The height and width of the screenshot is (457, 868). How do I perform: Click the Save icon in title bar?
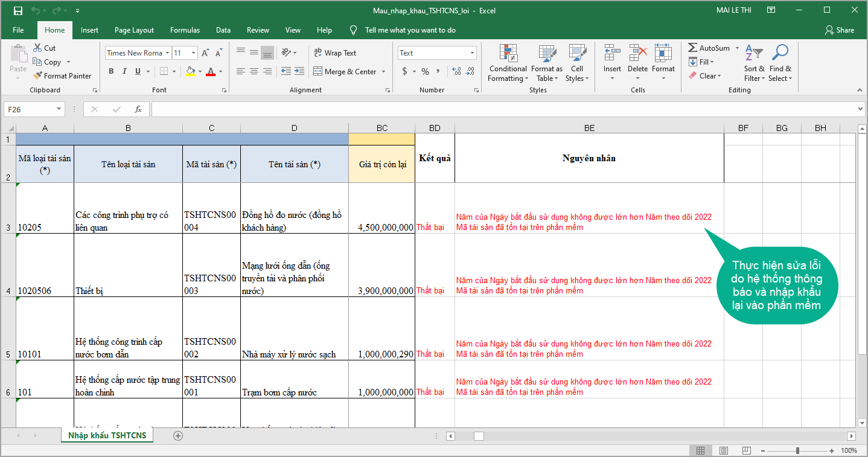[x=18, y=11]
